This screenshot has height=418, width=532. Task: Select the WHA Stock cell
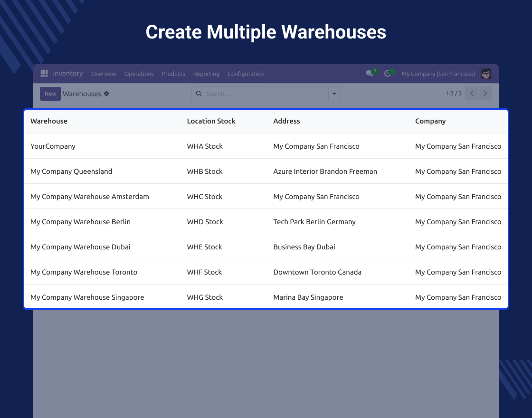(x=205, y=146)
